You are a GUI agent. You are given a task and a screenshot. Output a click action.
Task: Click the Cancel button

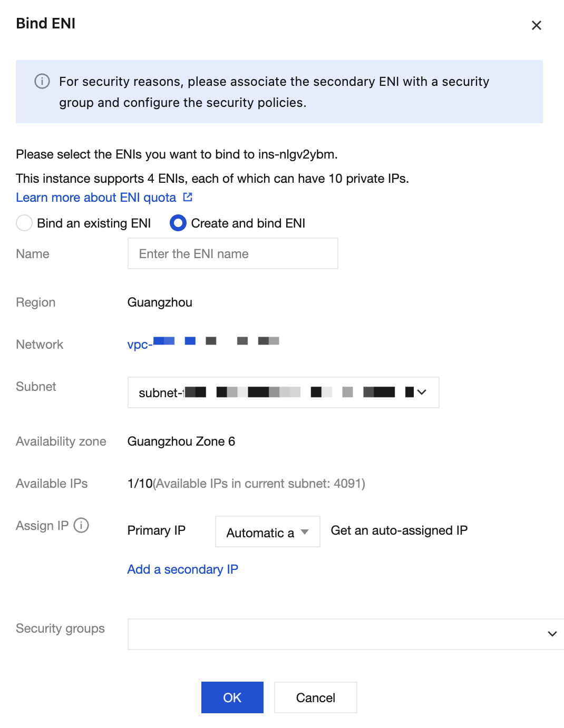pyautogui.click(x=316, y=697)
